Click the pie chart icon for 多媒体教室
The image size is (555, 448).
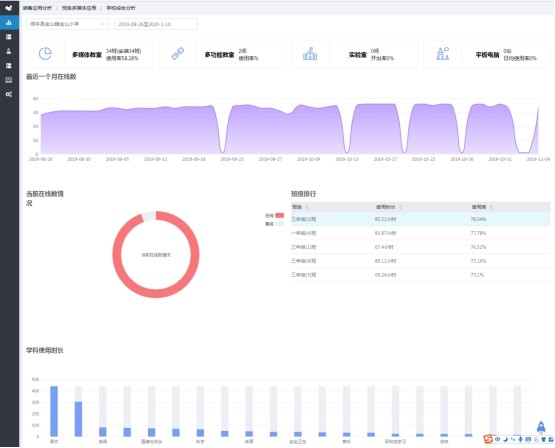coord(45,54)
